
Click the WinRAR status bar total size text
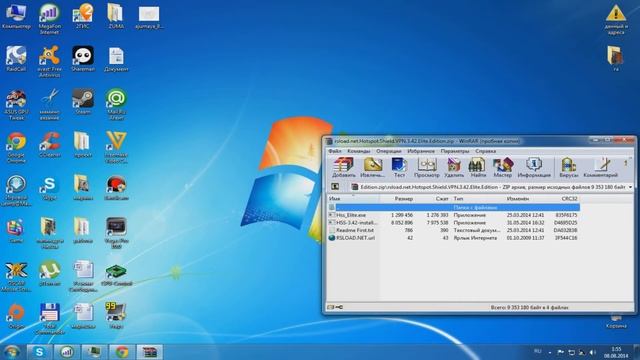[529, 307]
